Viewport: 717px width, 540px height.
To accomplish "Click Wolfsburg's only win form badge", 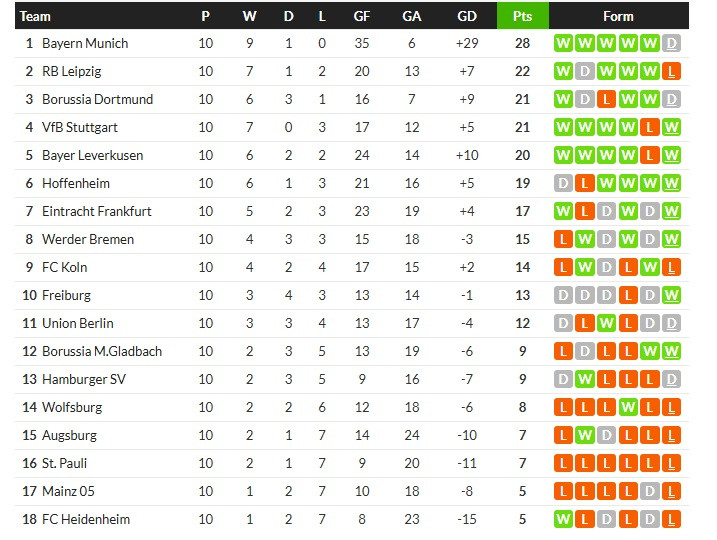I will (x=628, y=407).
